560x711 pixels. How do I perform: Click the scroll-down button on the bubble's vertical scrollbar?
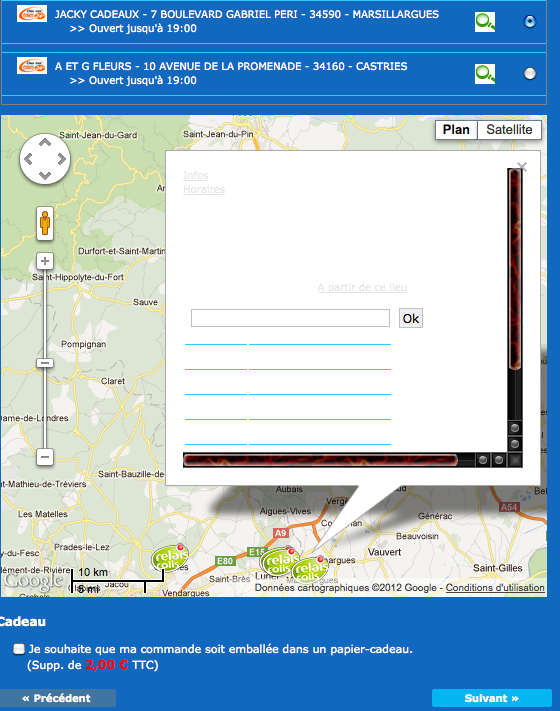pyautogui.click(x=515, y=444)
